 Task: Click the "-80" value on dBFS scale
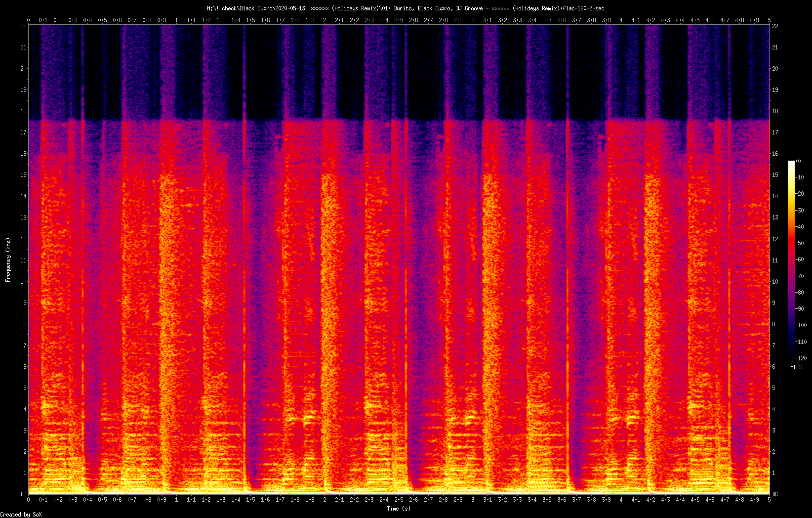coord(800,293)
